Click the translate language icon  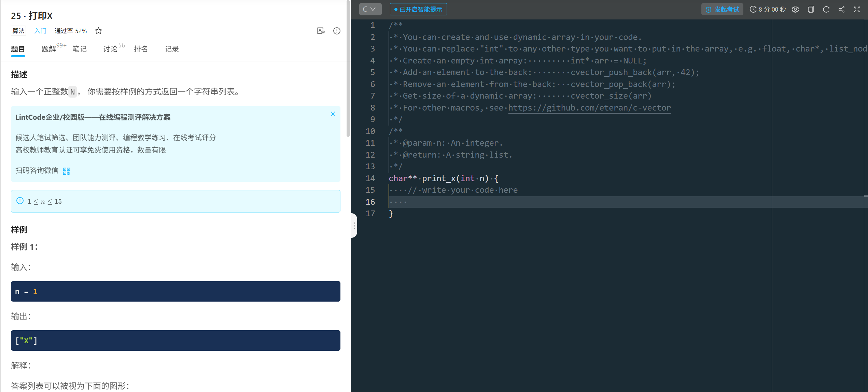tap(321, 31)
